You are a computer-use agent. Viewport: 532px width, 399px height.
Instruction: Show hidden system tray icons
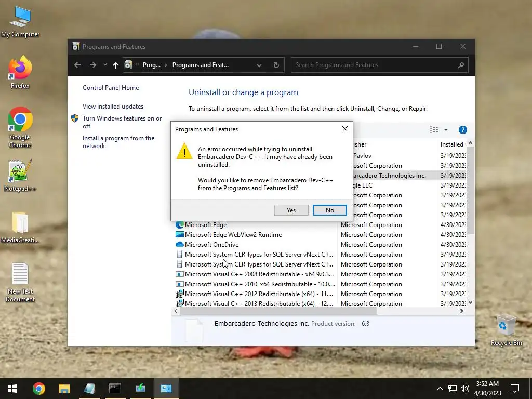440,389
